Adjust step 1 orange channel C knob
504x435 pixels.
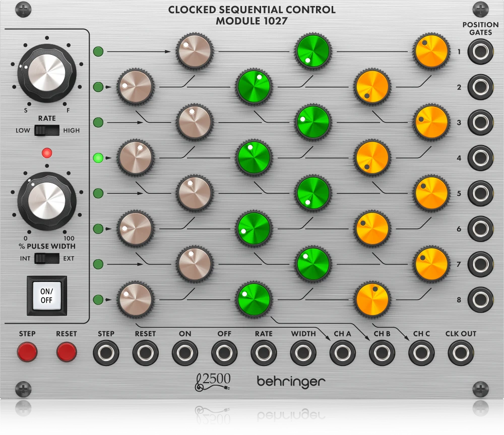(x=431, y=51)
